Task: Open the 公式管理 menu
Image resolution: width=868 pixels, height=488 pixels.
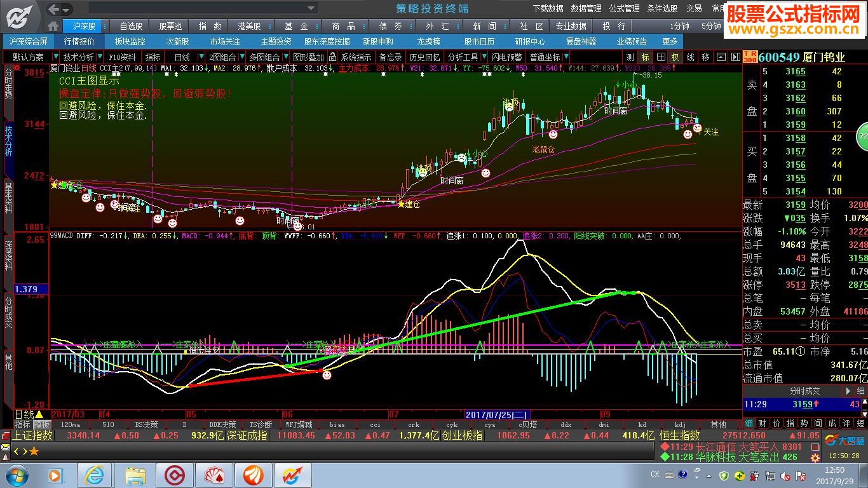Action: tap(624, 9)
